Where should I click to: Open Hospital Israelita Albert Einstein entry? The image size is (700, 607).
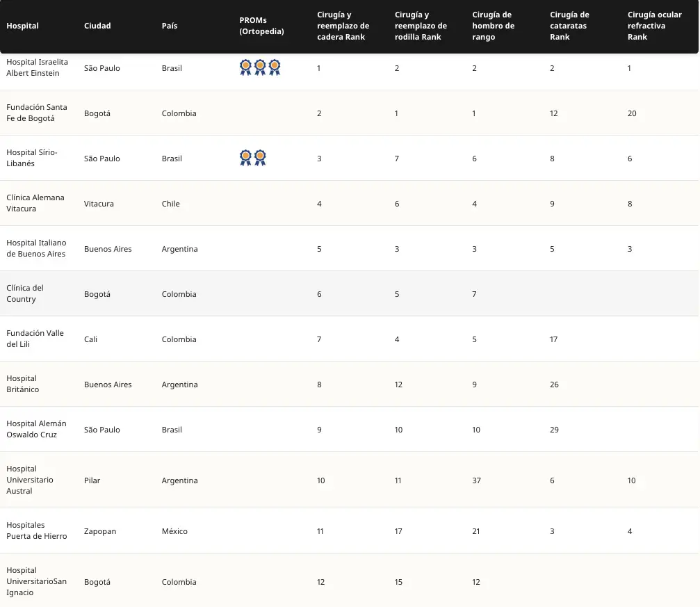point(37,67)
